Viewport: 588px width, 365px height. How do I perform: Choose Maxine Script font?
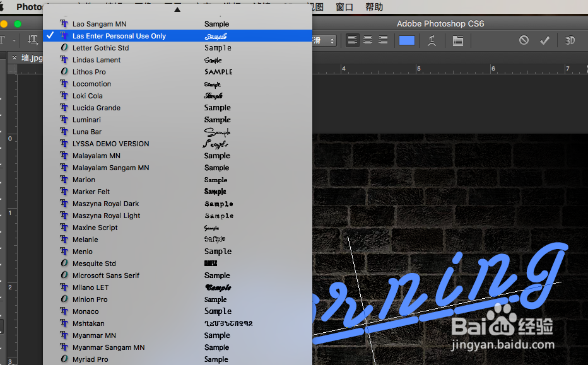178,228
